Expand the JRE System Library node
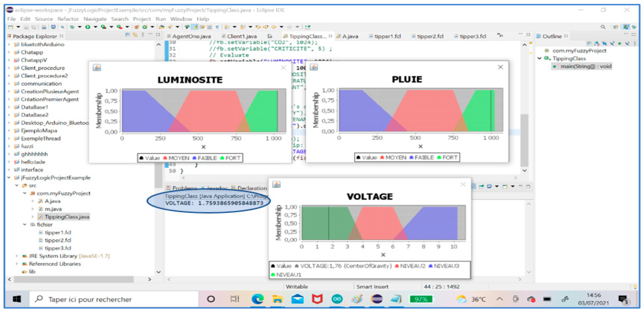 click(17, 256)
